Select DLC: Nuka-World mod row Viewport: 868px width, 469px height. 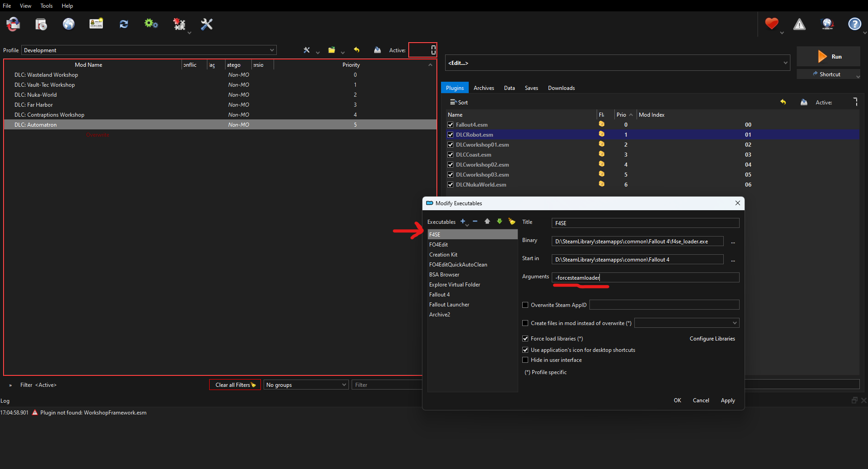tap(220, 95)
